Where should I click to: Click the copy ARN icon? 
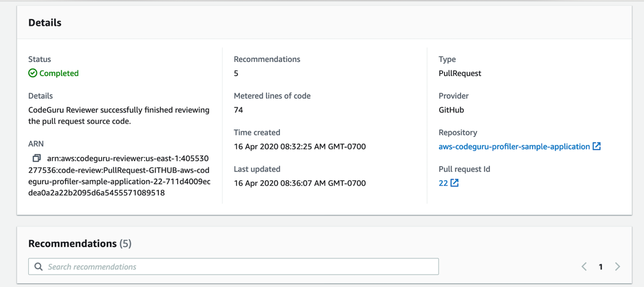pos(37,158)
